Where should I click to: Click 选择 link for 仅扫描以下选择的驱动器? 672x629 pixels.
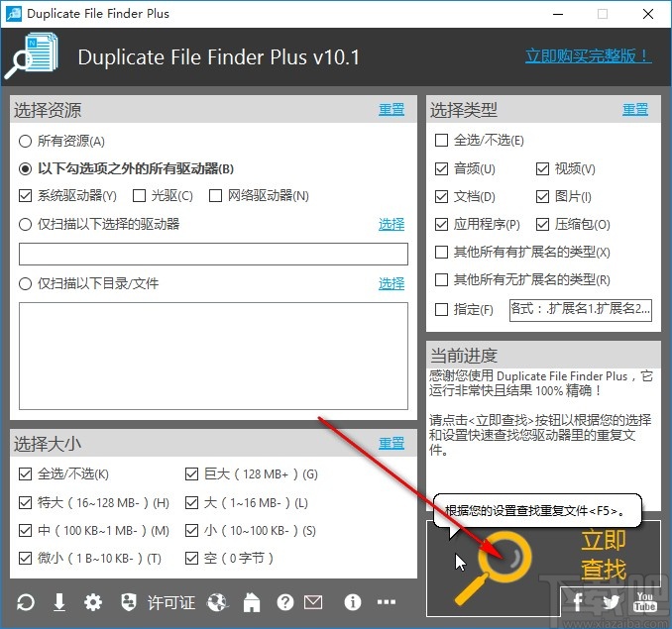pos(392,224)
